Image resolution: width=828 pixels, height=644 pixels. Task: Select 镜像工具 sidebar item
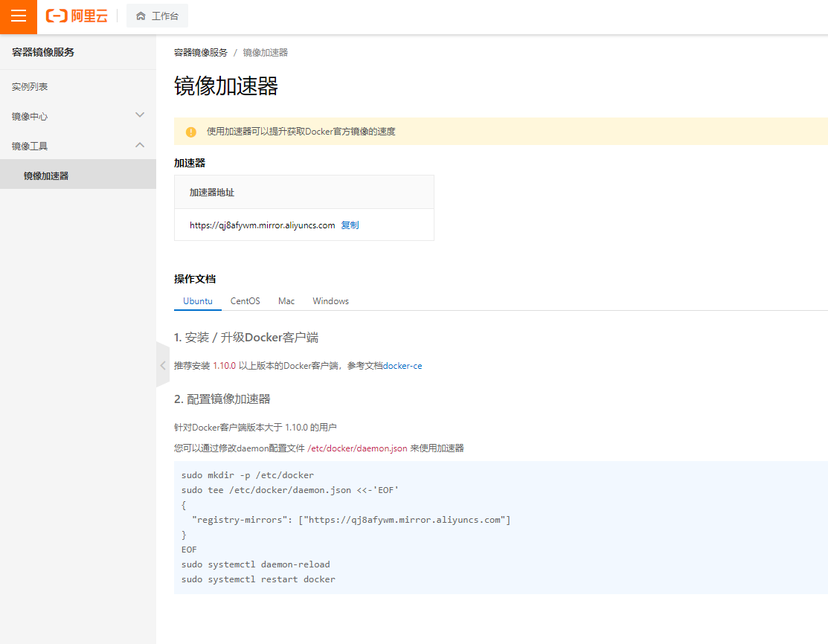click(78, 146)
